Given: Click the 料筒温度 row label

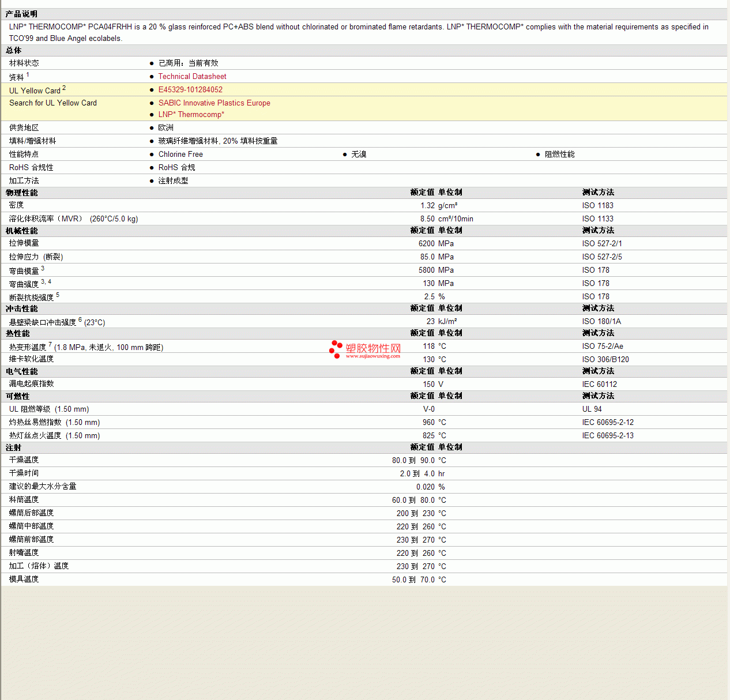Looking at the screenshot, I should 24,499.
